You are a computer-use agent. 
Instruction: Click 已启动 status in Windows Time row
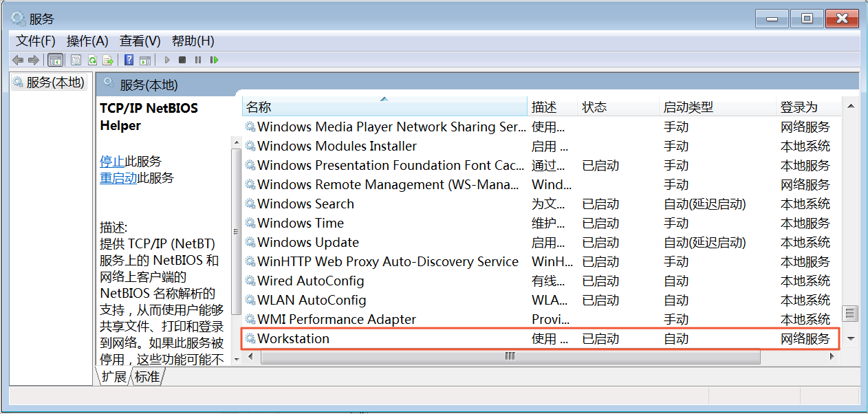coord(600,223)
